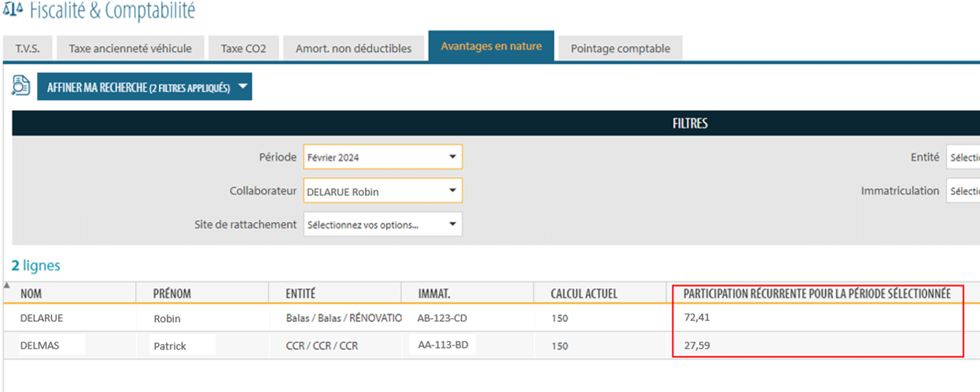The image size is (980, 392).
Task: Select the Avantages en nature tab
Action: [x=491, y=46]
